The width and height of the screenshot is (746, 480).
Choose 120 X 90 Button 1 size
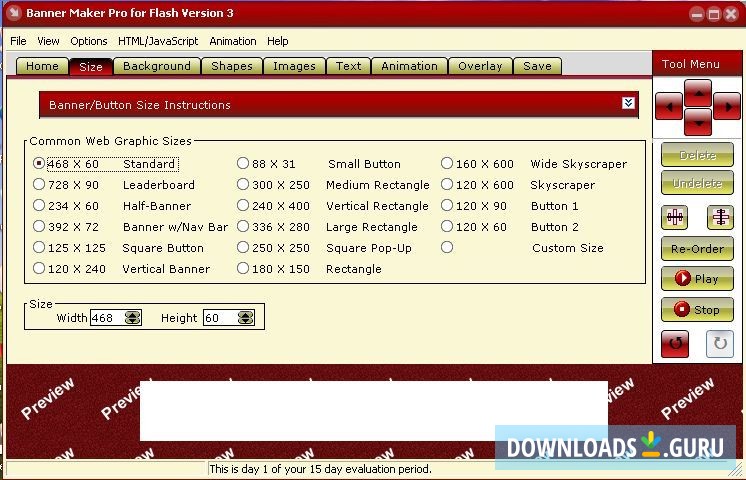tap(510, 206)
